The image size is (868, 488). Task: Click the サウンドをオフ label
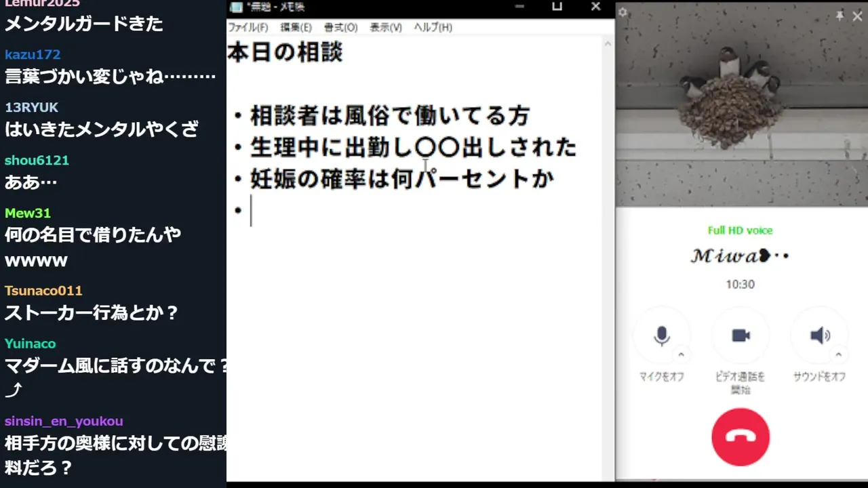819,377
